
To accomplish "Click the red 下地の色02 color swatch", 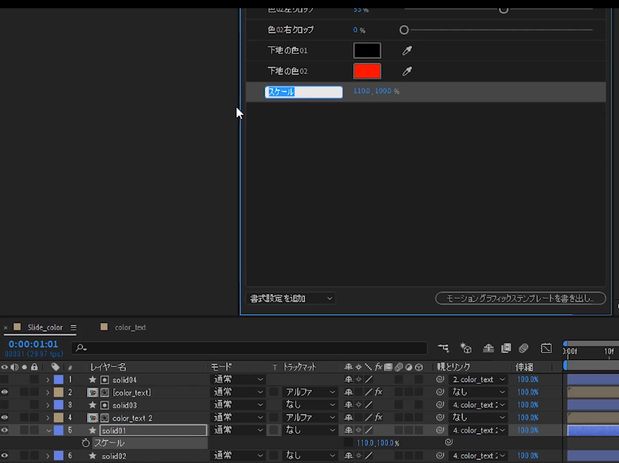I will 367,71.
